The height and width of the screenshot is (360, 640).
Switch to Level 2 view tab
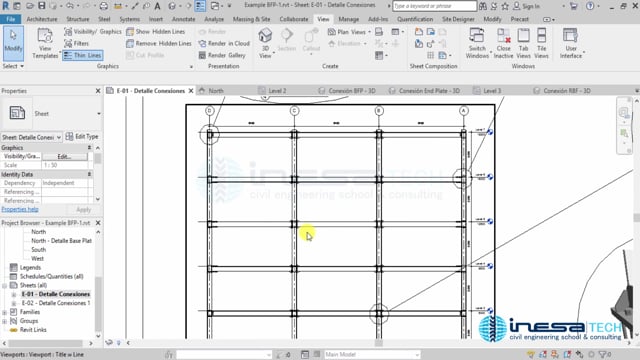click(277, 91)
